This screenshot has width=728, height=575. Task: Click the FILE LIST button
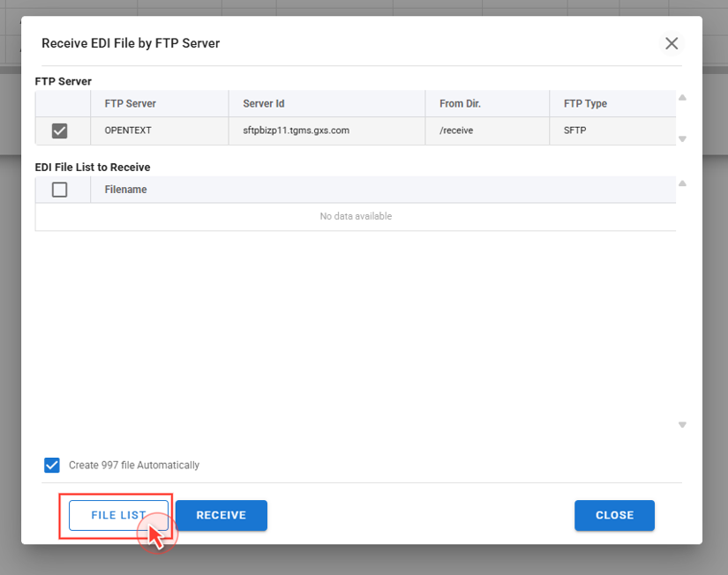(x=118, y=515)
